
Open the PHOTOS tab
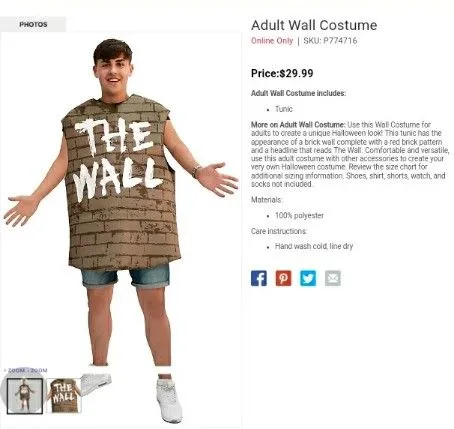(x=33, y=24)
